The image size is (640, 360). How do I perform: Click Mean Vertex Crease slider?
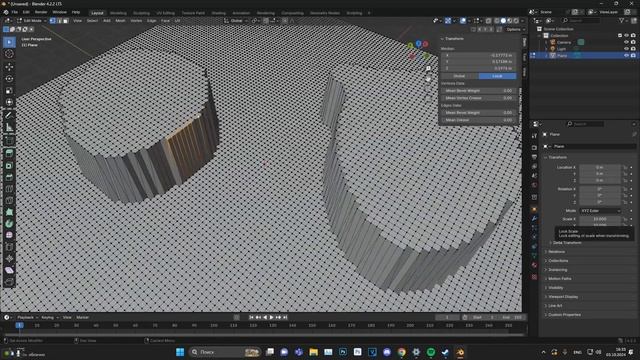pos(479,98)
